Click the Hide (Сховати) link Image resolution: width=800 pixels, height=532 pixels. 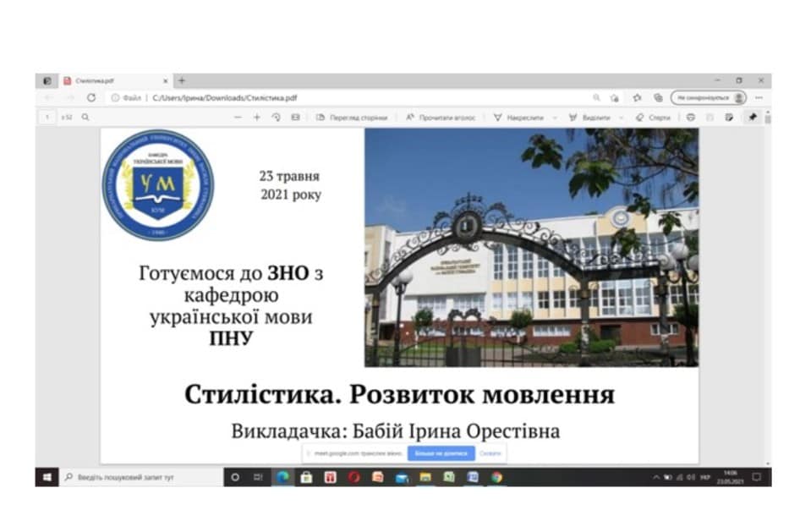click(490, 453)
